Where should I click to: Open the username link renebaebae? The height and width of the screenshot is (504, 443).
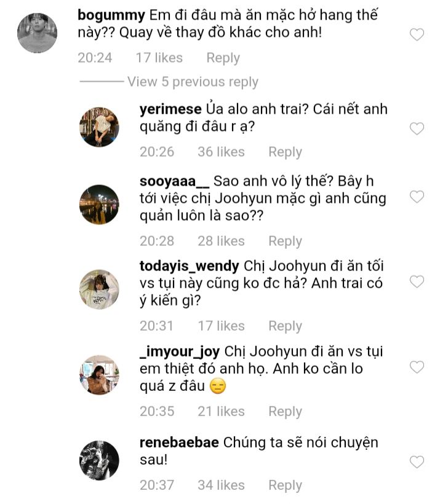pyautogui.click(x=179, y=443)
